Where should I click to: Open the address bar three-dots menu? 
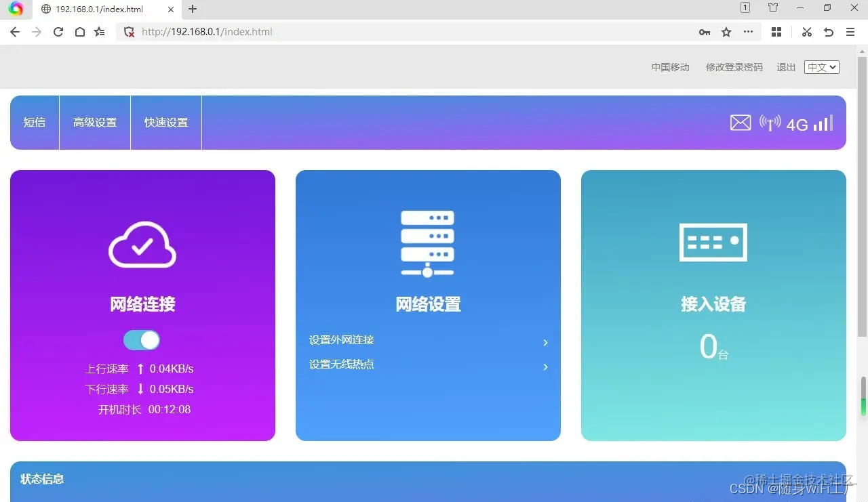point(748,32)
